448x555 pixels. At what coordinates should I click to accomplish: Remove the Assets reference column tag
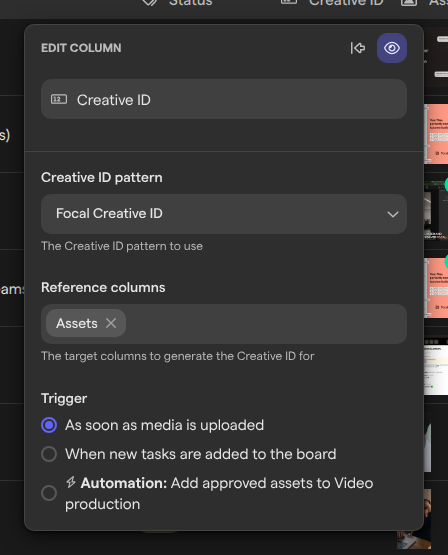click(x=111, y=323)
